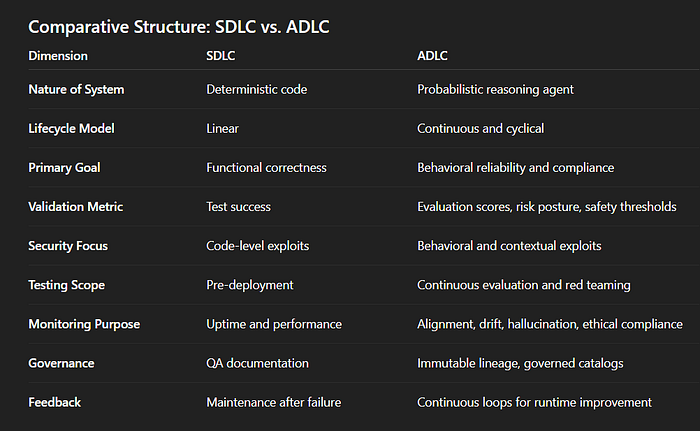Click the 'QA documentation' Governance cell
Screen dimensions: 700x431
[x=257, y=363]
